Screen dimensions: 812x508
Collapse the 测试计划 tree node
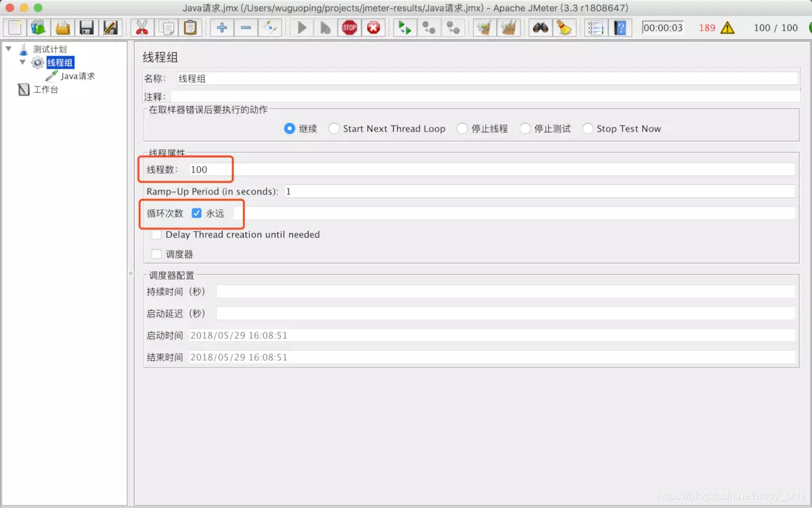click(9, 49)
